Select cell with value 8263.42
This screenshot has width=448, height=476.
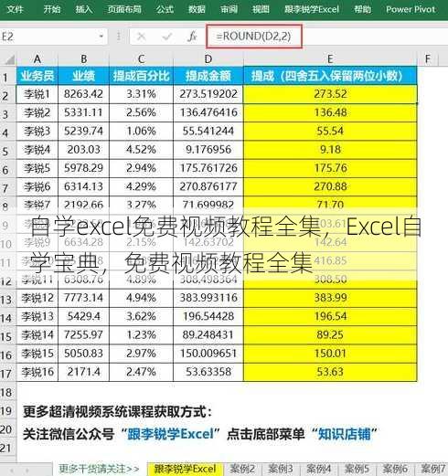(83, 94)
